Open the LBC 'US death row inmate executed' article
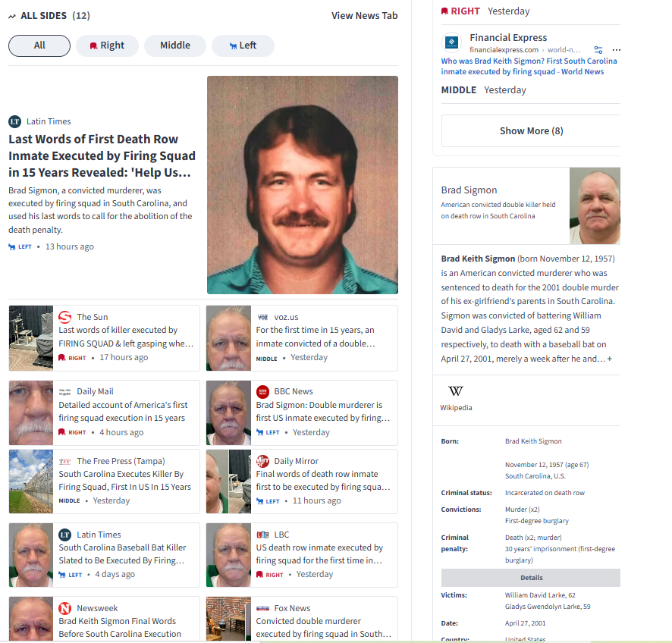This screenshot has height=643, width=672. (x=319, y=554)
